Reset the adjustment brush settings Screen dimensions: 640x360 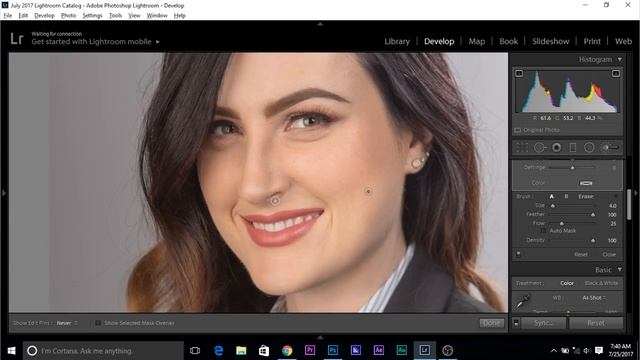click(581, 254)
